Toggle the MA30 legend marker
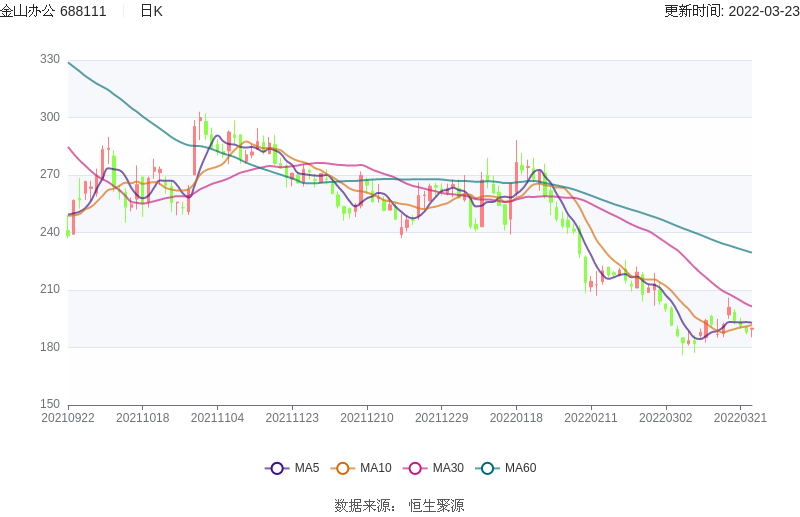This screenshot has height=517, width=800. [415, 468]
